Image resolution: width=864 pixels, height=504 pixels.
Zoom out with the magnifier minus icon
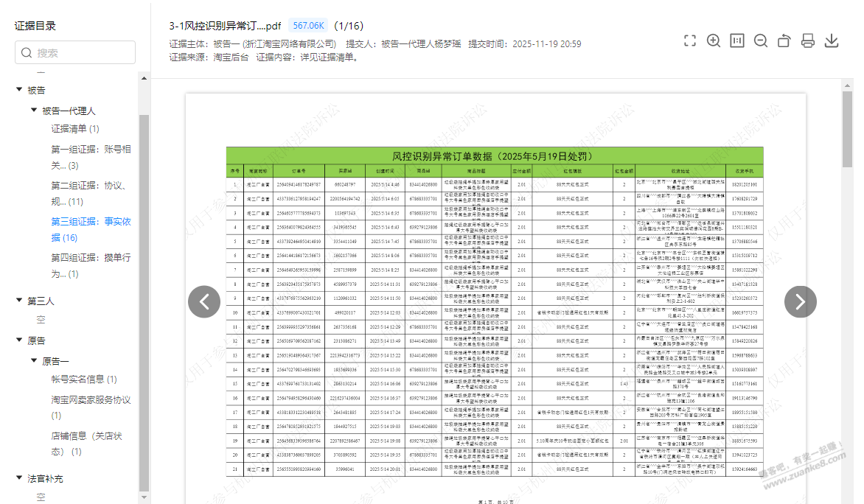tap(761, 41)
